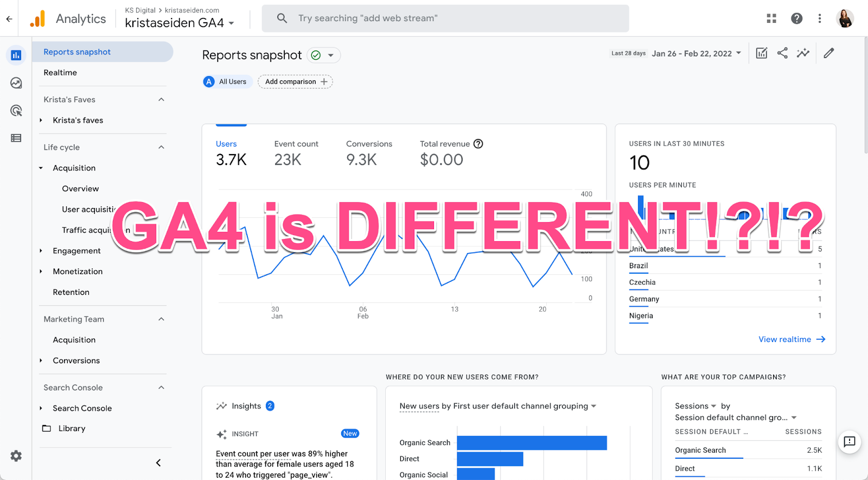Collapse the Acquisition tree under Life cycle
This screenshot has height=480, width=868.
41,168
